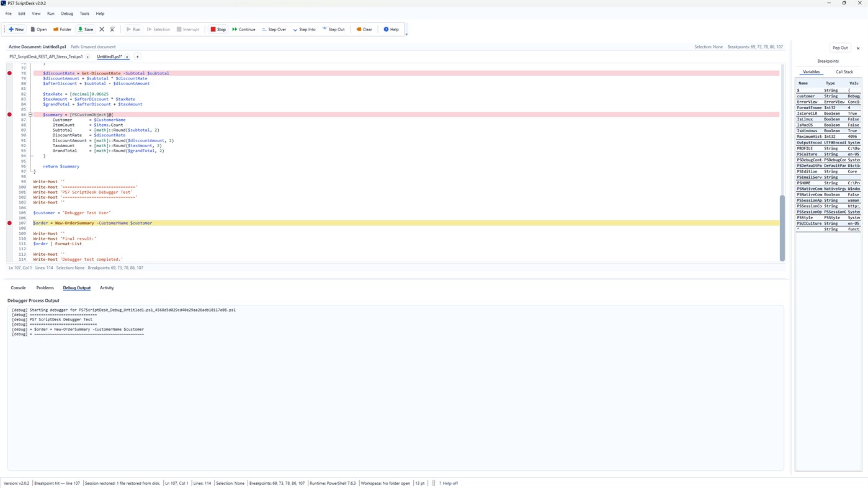Clear the output with Clear button
This screenshot has width=868, height=488.
[364, 29]
